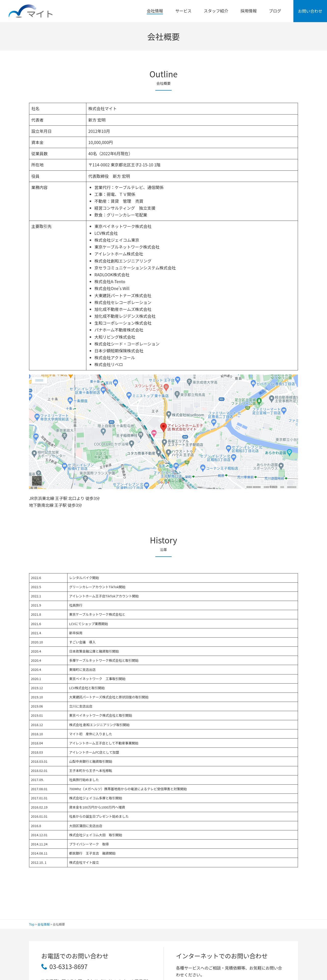Select the 陸上自衛隊 十条駐屯地 marker
327x980 pixels.
pos(103,431)
